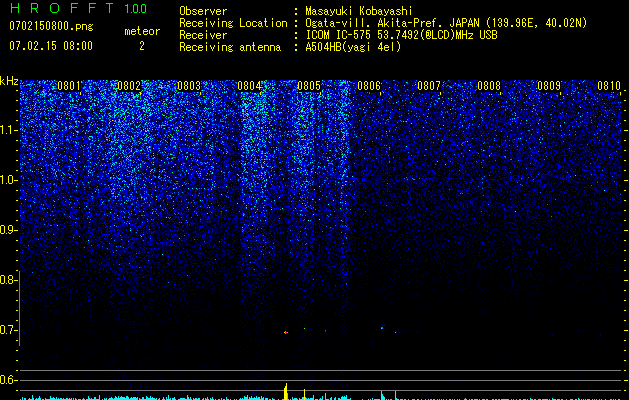Click the cyan peak after 0806 in strength graph
Viewport: 629px width, 400px height.
tap(382, 395)
